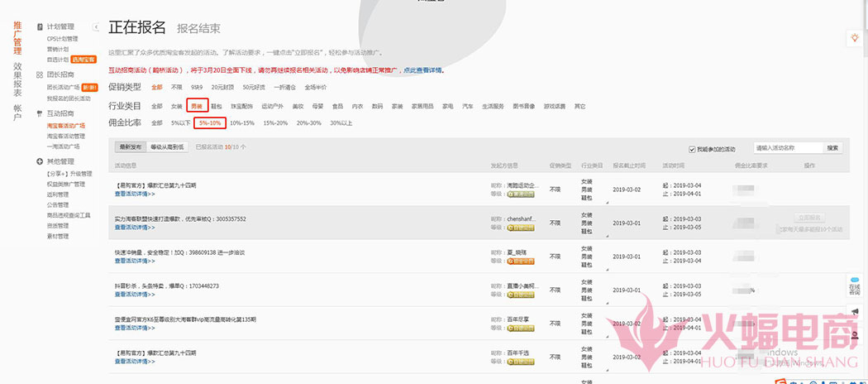This screenshot has height=384, width=868.
Task: Click the 互动招商 section icon
Action: coord(40,113)
